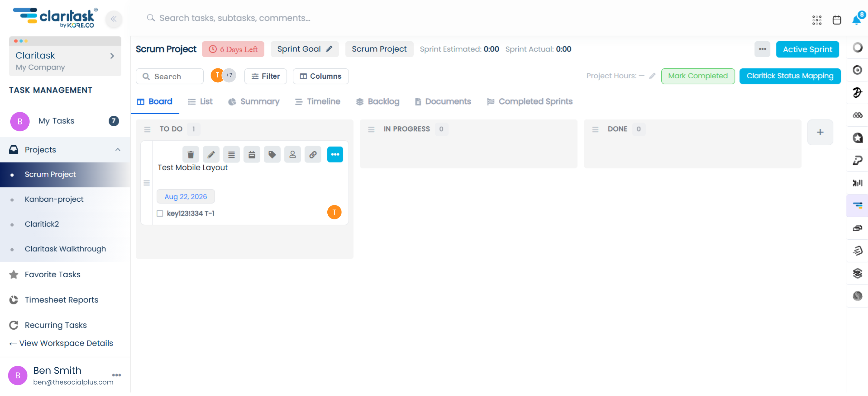
Task: Click the DONE column header
Action: point(617,129)
